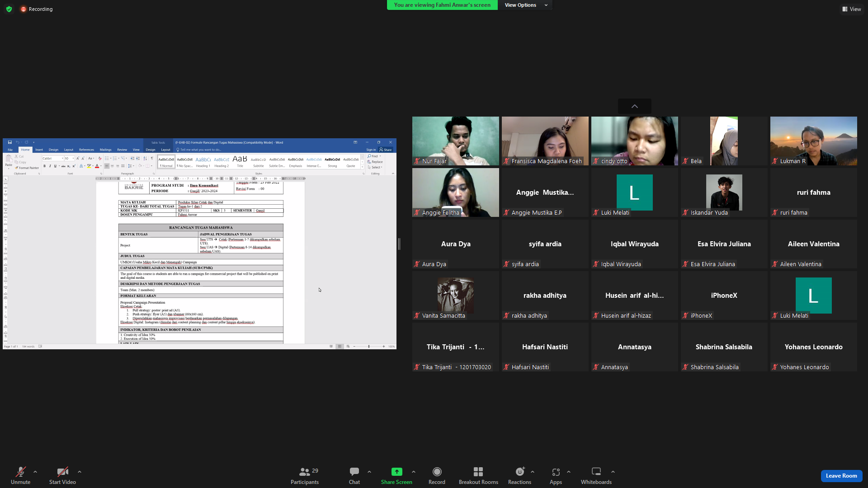Image resolution: width=868 pixels, height=488 pixels.
Task: Open the Chat panel
Action: [x=354, y=476]
